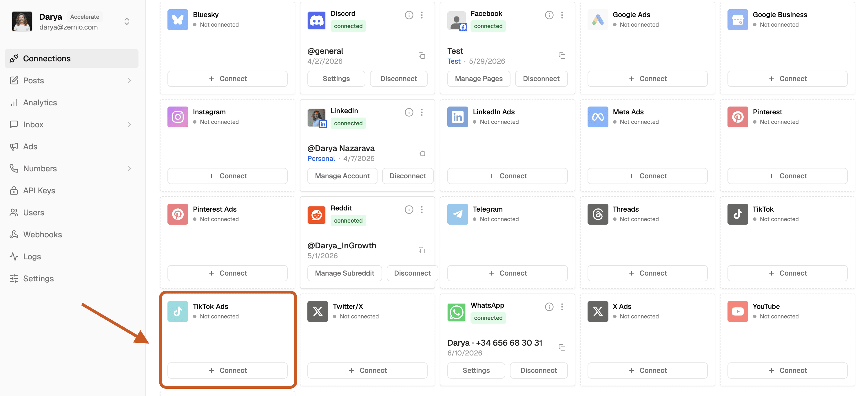The image size is (868, 396).
Task: Open Manage Pages for Facebook
Action: (x=479, y=79)
